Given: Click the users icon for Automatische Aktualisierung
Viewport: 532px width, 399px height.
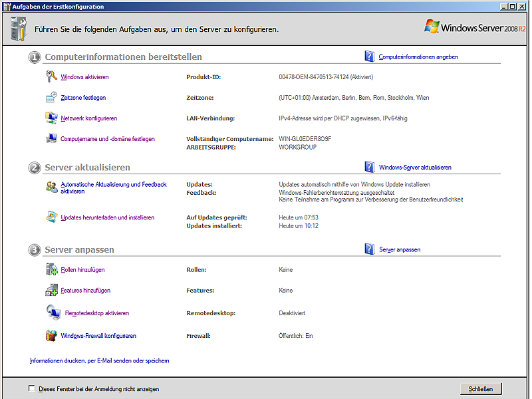Looking at the screenshot, I should pyautogui.click(x=52, y=187).
